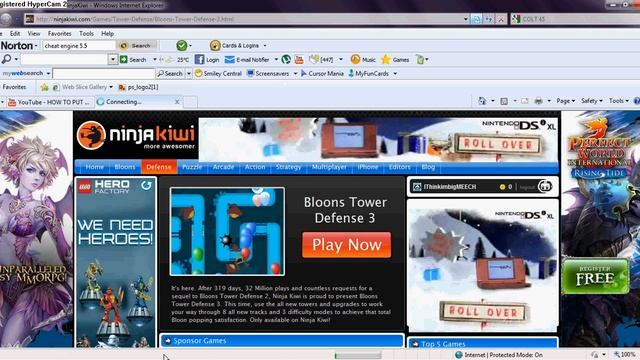Click the Music toolbar icon
Screen dimensions: 640x360
tap(356, 60)
